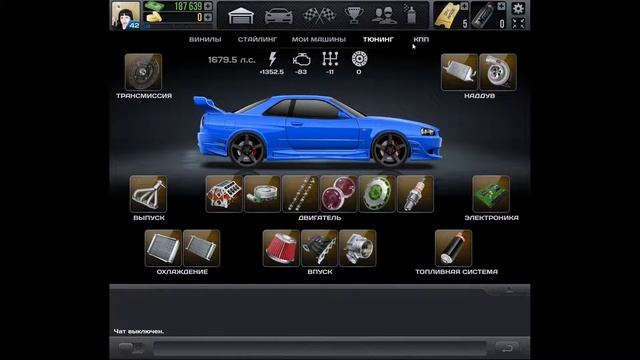
Task: Open the team members icon
Action: (x=384, y=16)
